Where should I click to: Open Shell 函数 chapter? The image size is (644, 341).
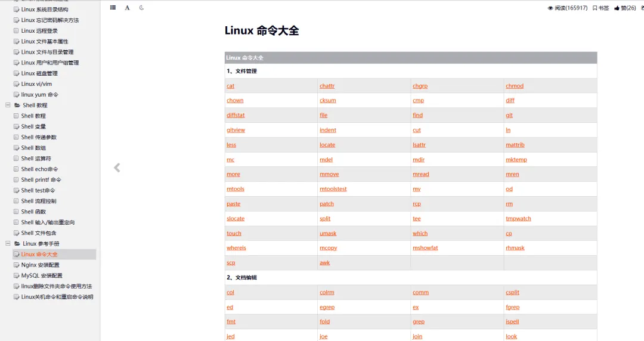click(33, 212)
